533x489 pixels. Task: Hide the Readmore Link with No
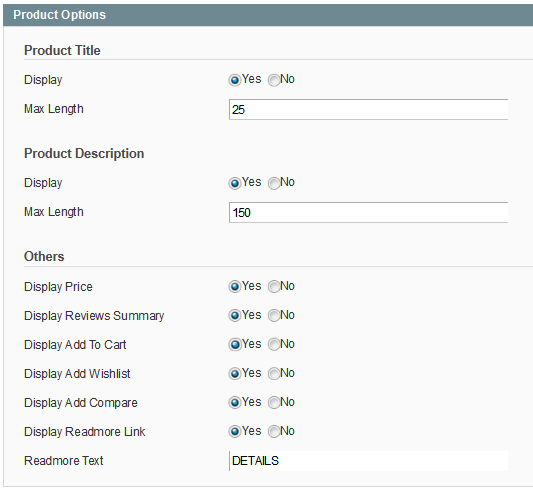coord(274,432)
